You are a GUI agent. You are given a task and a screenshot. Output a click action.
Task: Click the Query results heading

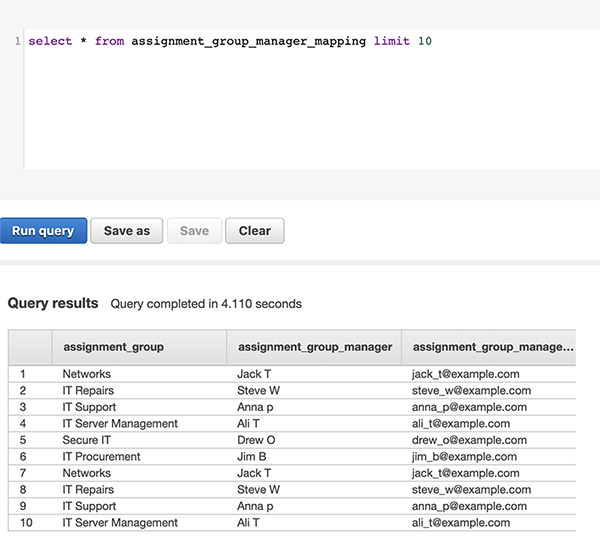(x=53, y=303)
